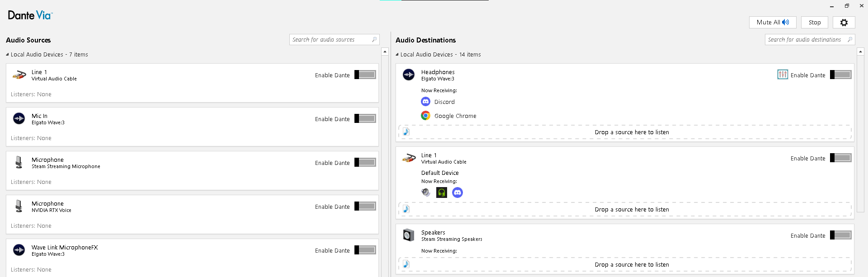Select the NVIDIA RTX Voice microphone icon

[19, 206]
